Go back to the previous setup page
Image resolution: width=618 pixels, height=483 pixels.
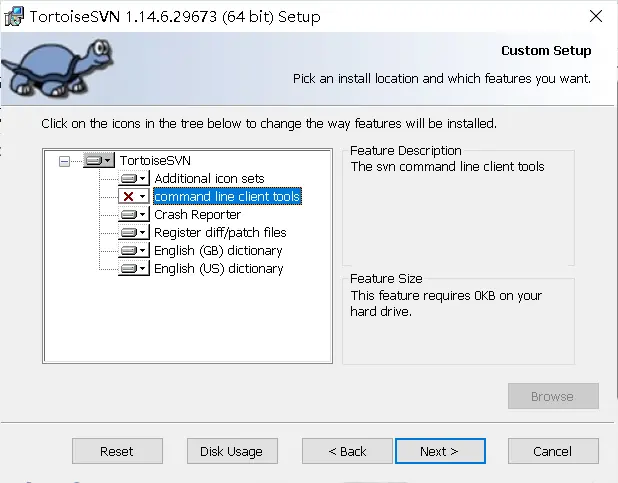[x=347, y=451]
